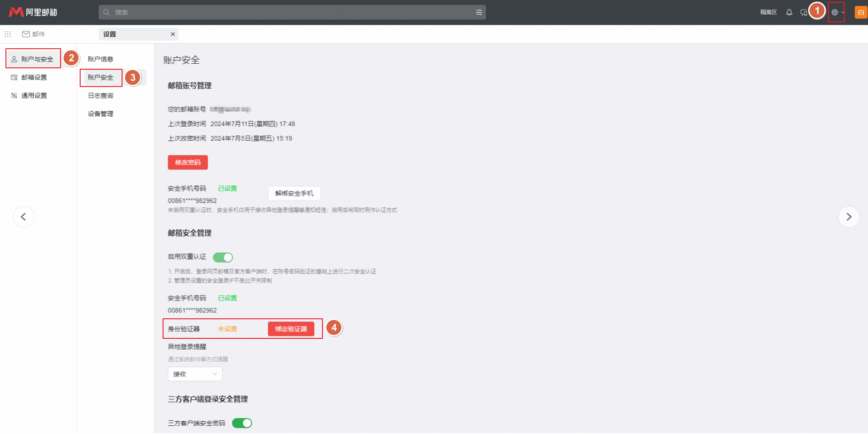Open the 接收 dropdown for login alerts
868x434 pixels.
click(x=194, y=373)
